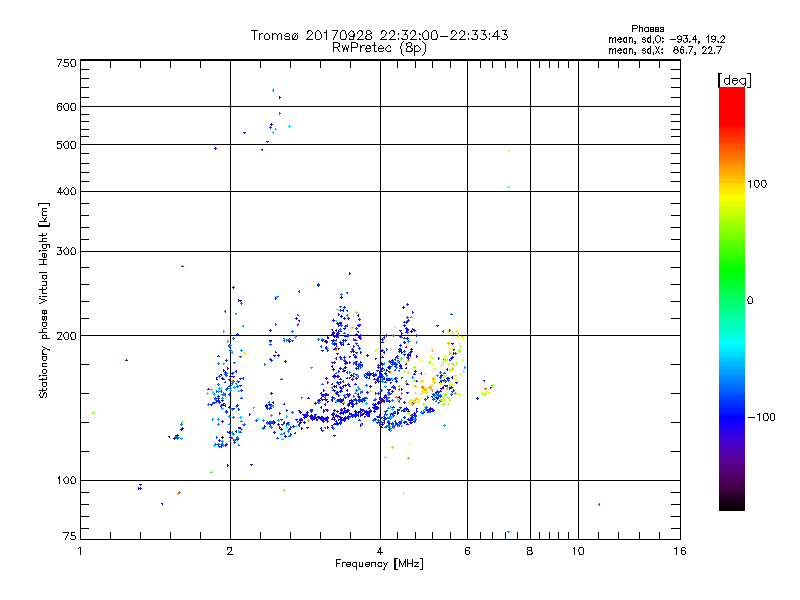The image size is (800, 600).
Task: Click the '[deg]' colorbar unit label
Action: click(x=734, y=80)
